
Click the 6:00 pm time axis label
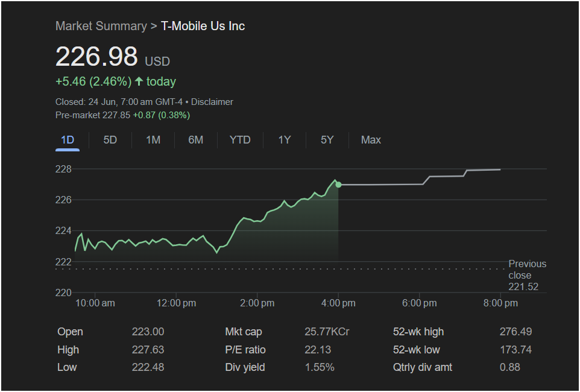420,303
